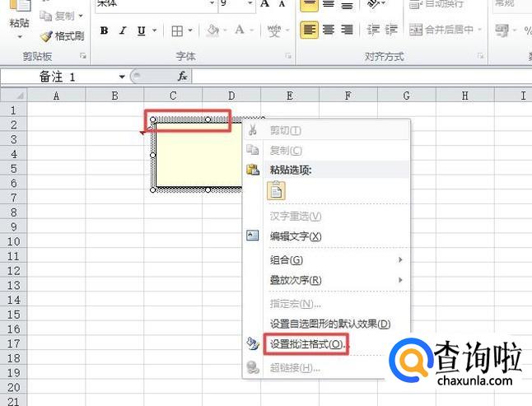Choose Copy 复制(C) in context menu
532x406 pixels.
point(326,150)
